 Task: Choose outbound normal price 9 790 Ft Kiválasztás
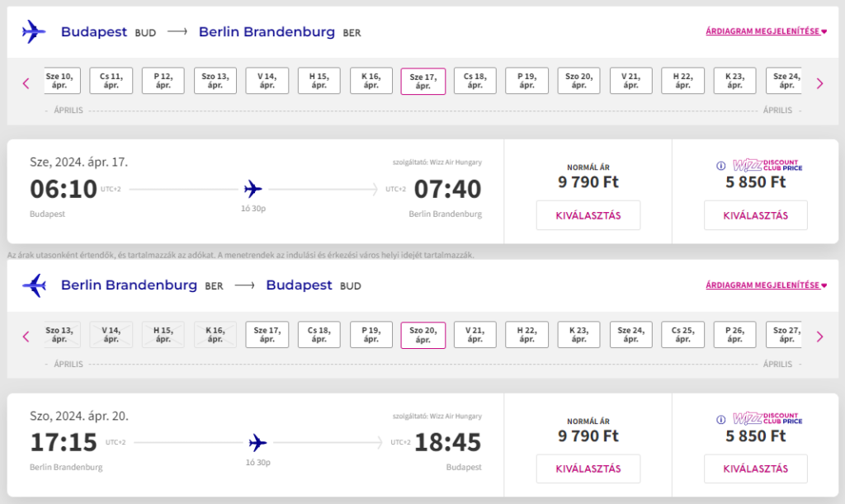pyautogui.click(x=588, y=215)
